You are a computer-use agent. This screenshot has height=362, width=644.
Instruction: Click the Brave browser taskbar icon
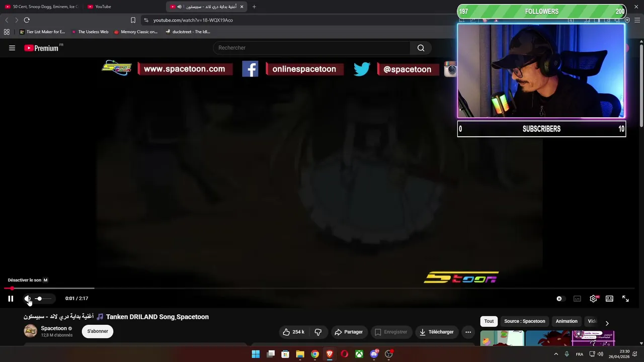[x=330, y=354]
